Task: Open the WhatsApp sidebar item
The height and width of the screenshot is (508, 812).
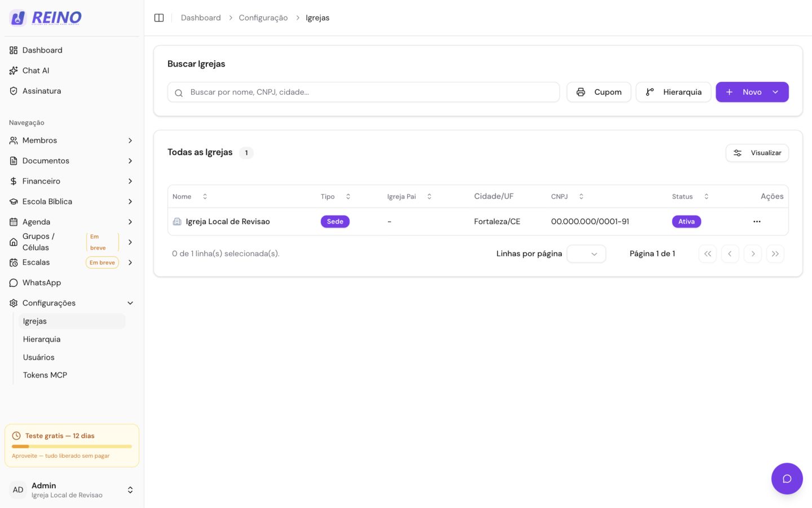Action: [72, 283]
